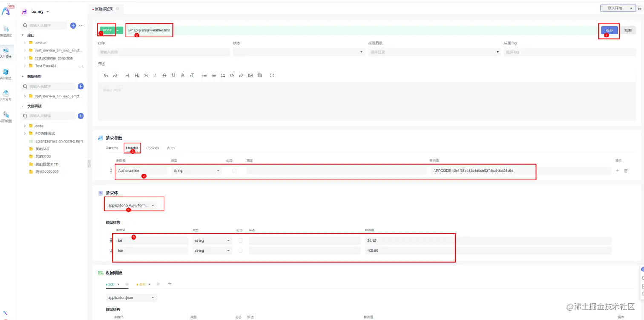Screen dimensions: 644x320
Task: Open the 所属目录 dropdown
Action: click(434, 52)
